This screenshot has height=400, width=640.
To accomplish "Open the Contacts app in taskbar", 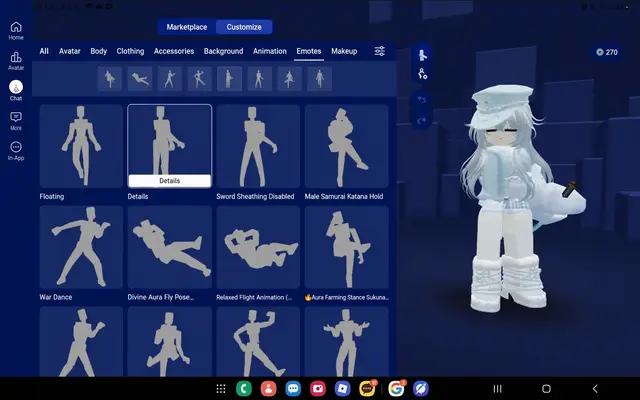I will [268, 389].
